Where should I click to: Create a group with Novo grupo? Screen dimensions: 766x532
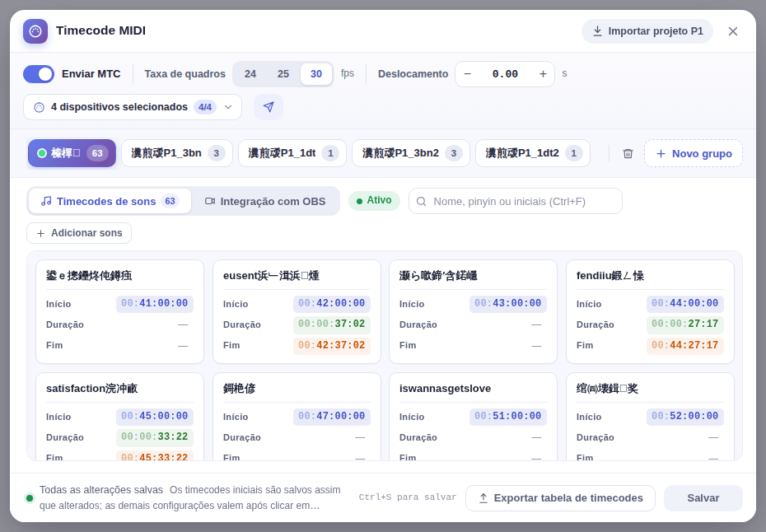coord(694,153)
